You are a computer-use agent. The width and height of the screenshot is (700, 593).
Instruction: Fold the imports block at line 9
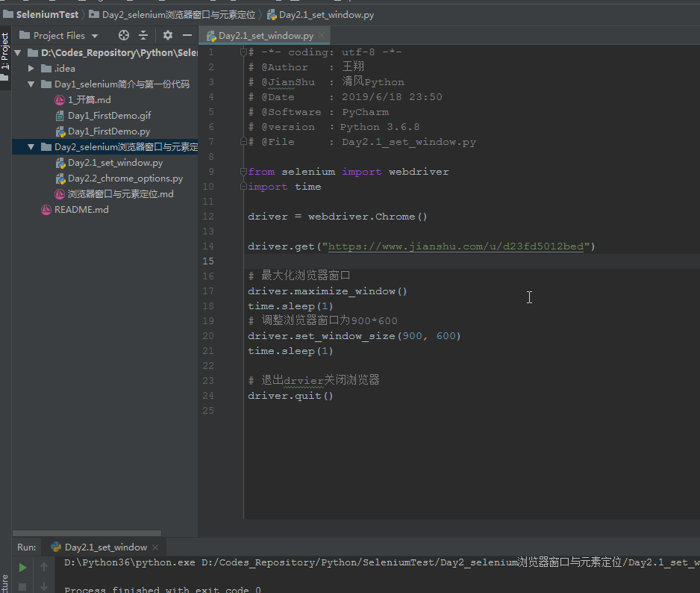pos(243,172)
